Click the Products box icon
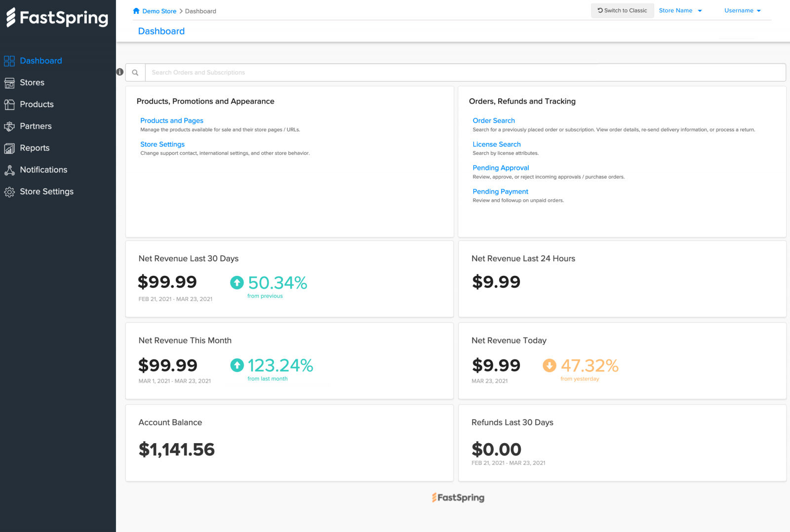Viewport: 790px width, 532px height. coord(9,105)
